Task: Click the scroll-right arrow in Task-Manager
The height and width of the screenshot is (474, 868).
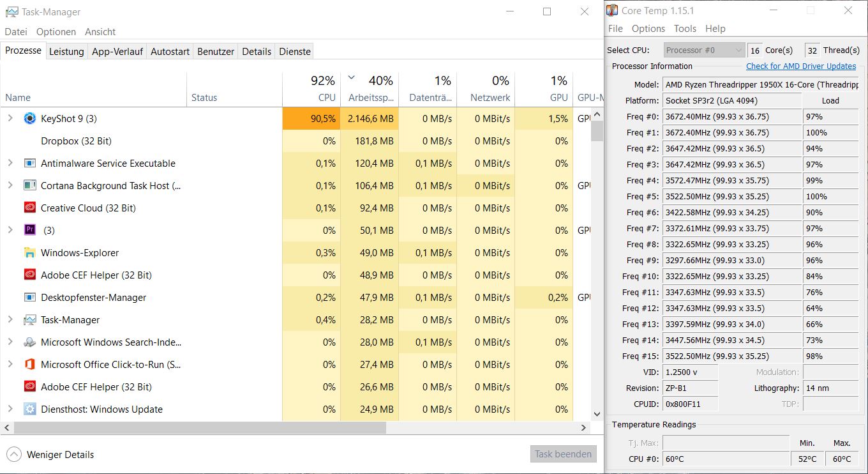Action: 583,428
